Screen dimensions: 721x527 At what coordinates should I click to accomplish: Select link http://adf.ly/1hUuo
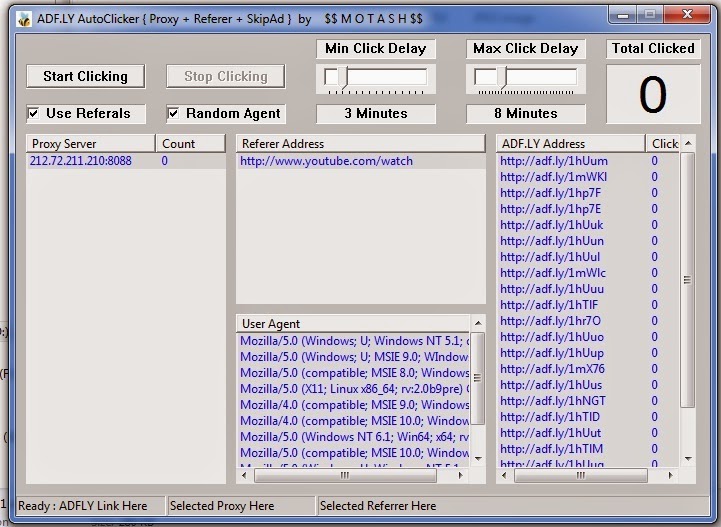click(552, 337)
